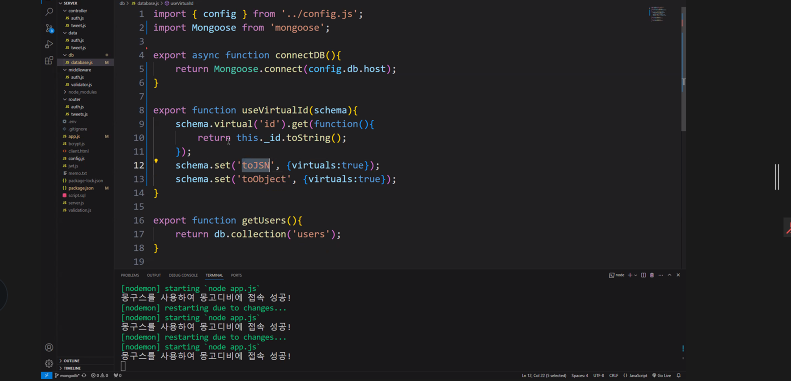This screenshot has height=381, width=791.
Task: Open terminal panel more actions menu
Action: (x=660, y=275)
